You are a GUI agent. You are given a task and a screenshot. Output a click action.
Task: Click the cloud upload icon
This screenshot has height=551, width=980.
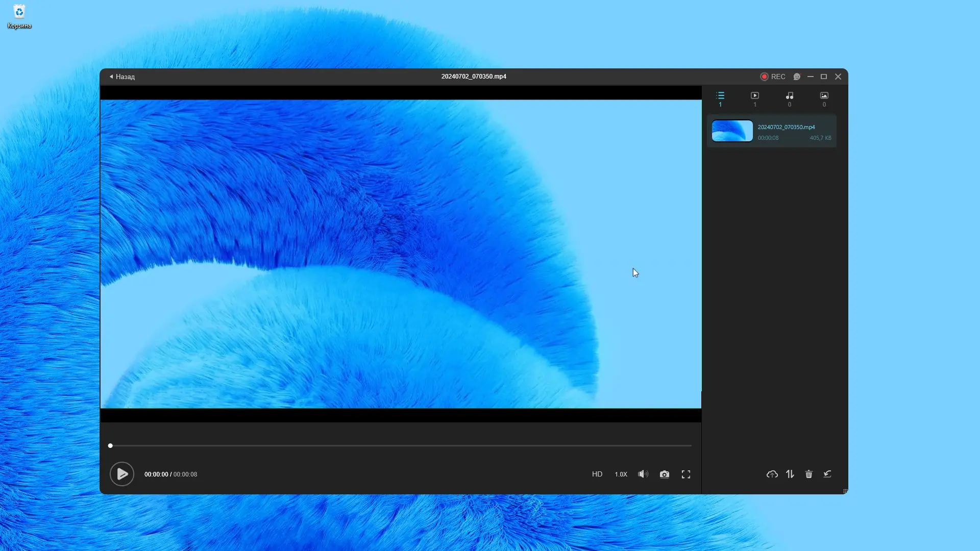click(772, 474)
